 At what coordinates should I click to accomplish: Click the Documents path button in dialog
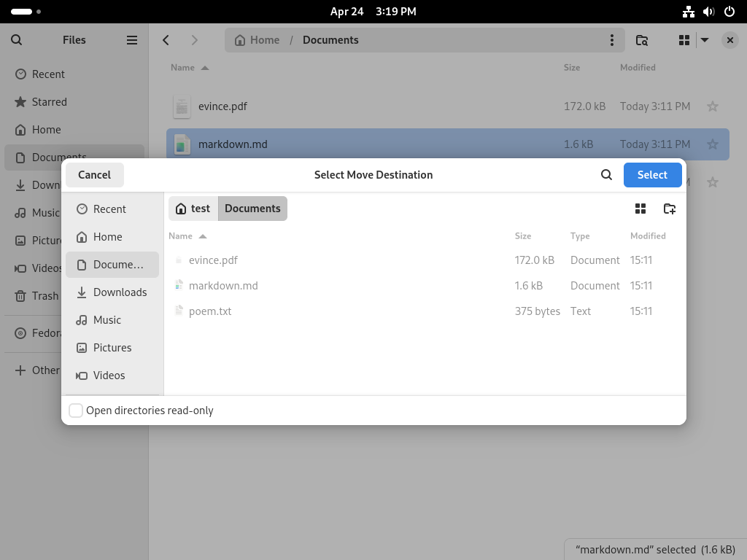click(x=252, y=209)
